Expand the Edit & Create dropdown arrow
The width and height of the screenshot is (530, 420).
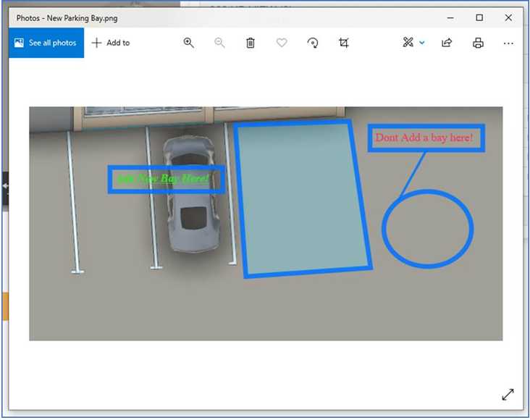[x=422, y=43]
